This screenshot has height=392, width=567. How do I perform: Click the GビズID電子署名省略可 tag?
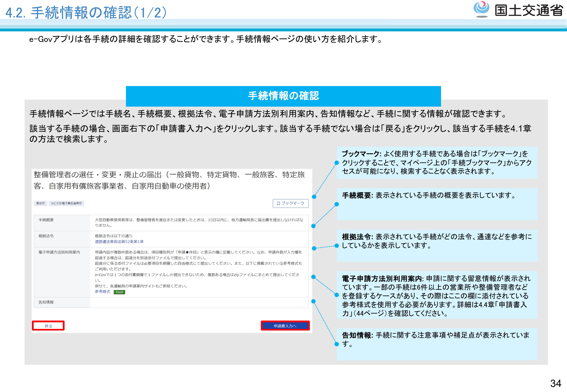point(66,203)
